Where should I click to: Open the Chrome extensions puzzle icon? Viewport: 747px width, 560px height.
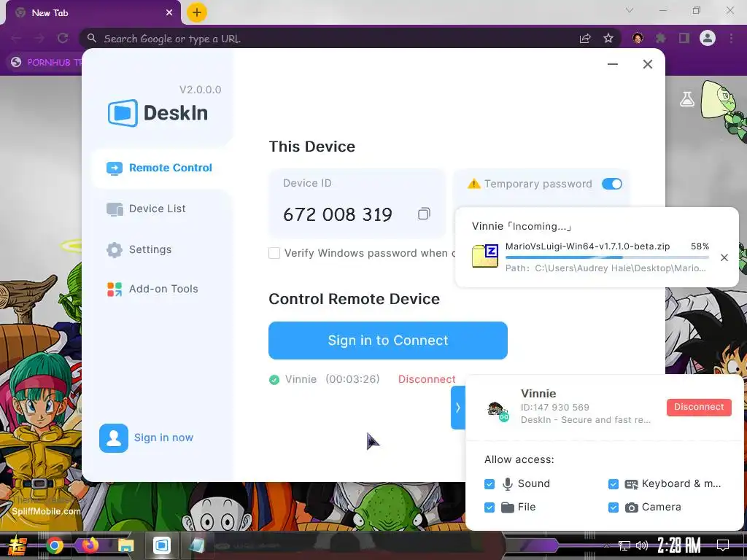(660, 38)
